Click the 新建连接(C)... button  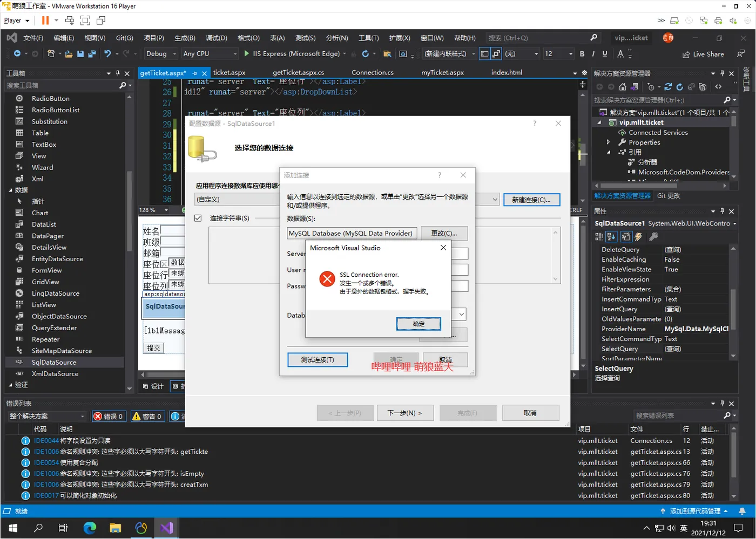[531, 200]
